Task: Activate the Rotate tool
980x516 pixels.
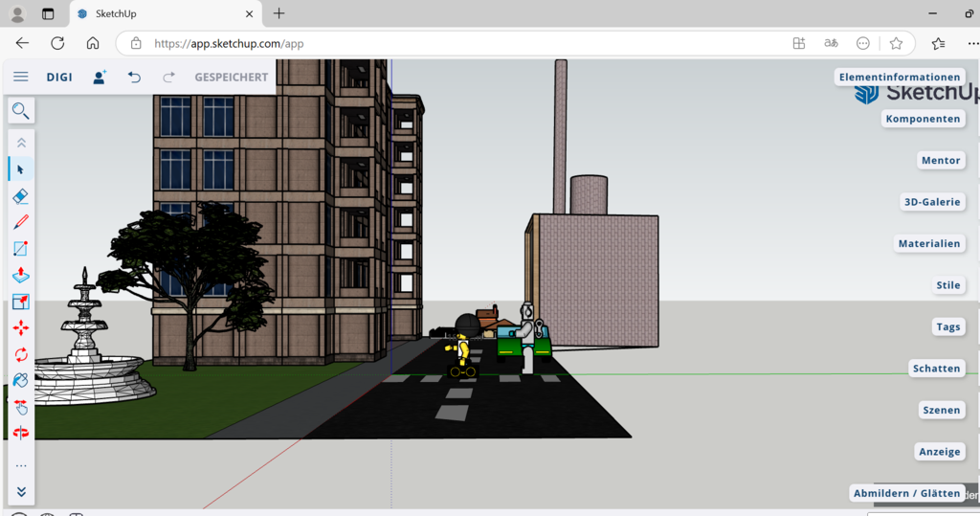Action: pyautogui.click(x=20, y=355)
